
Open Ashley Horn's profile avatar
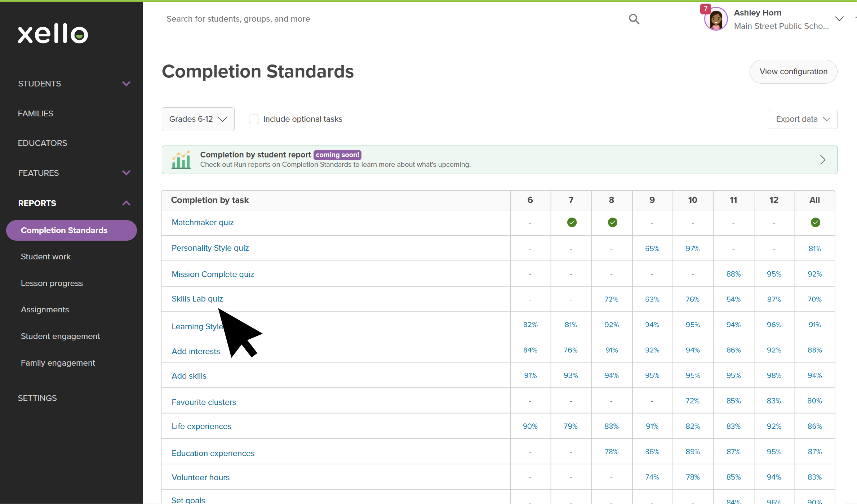pos(716,19)
